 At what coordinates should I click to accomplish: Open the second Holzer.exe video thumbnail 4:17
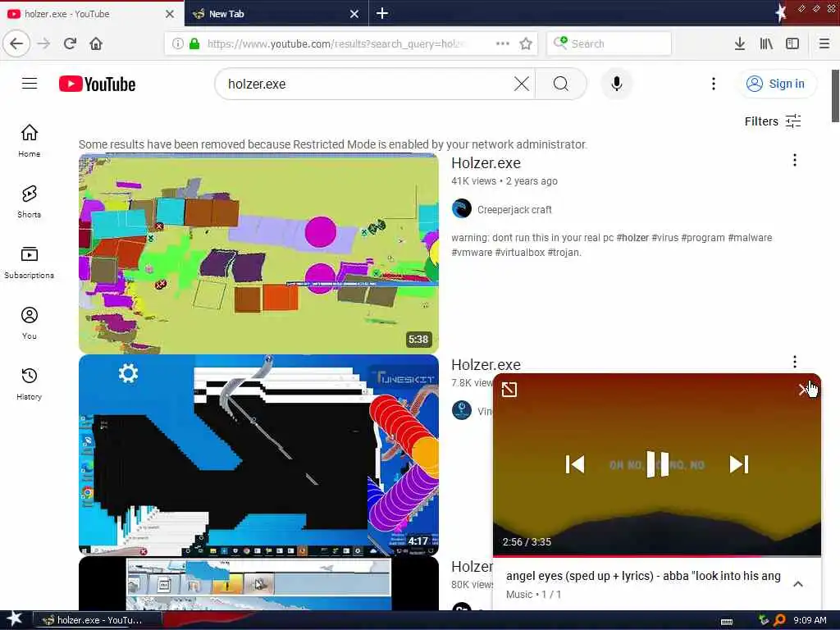tap(258, 454)
